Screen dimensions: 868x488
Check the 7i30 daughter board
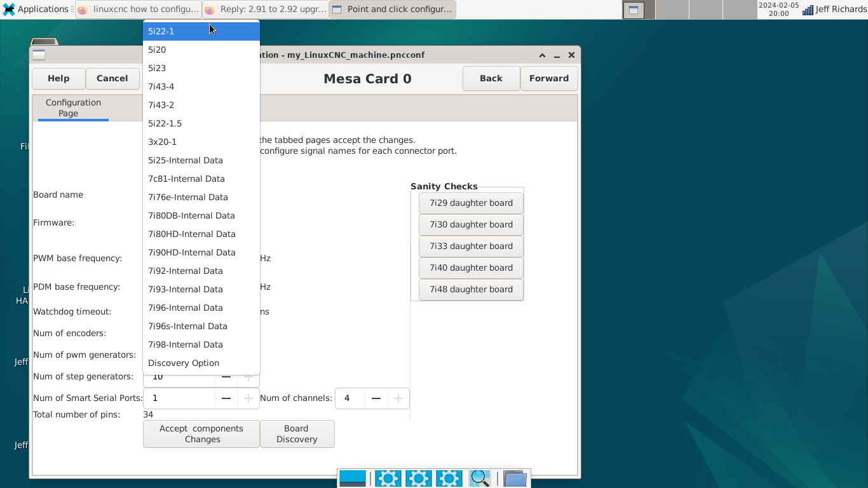[471, 225]
